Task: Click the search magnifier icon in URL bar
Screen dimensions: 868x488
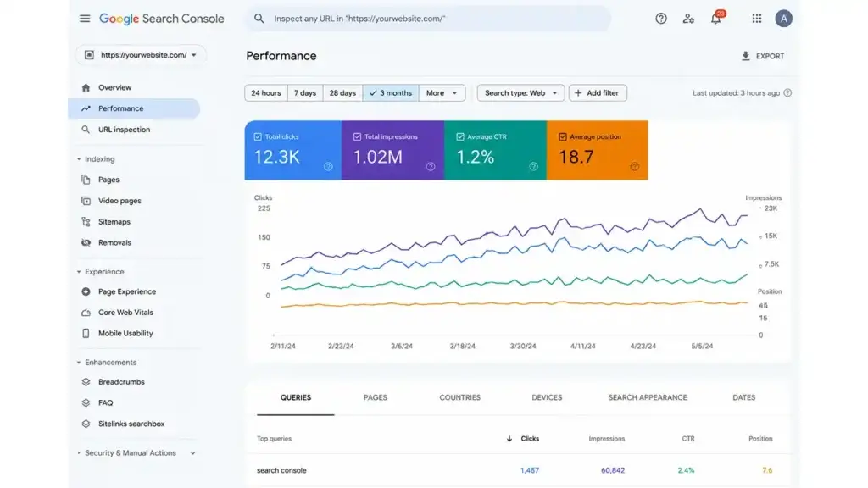Action: (259, 19)
